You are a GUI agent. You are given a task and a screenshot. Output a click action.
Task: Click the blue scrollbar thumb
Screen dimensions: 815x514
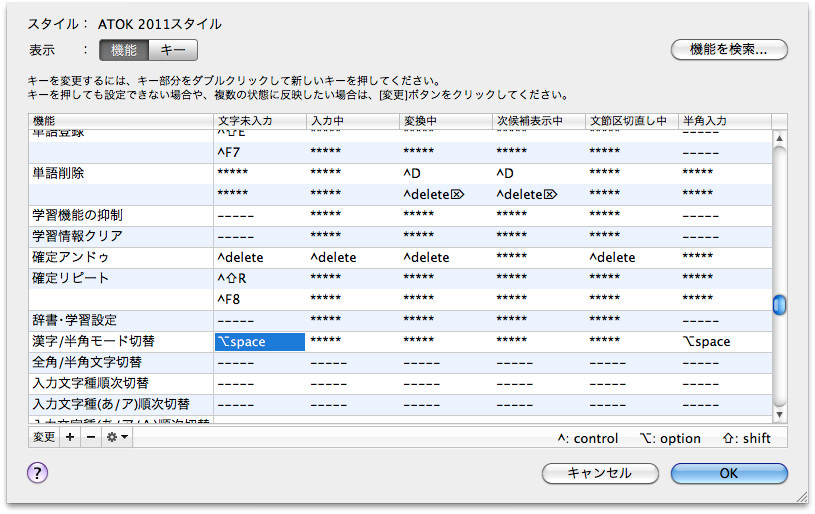[779, 305]
